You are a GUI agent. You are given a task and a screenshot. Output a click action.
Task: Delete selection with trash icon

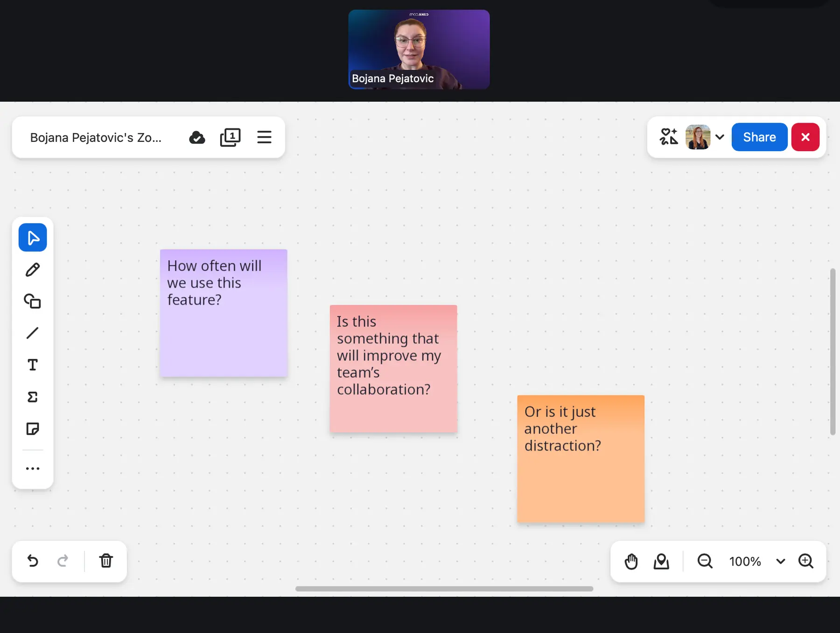click(x=106, y=561)
